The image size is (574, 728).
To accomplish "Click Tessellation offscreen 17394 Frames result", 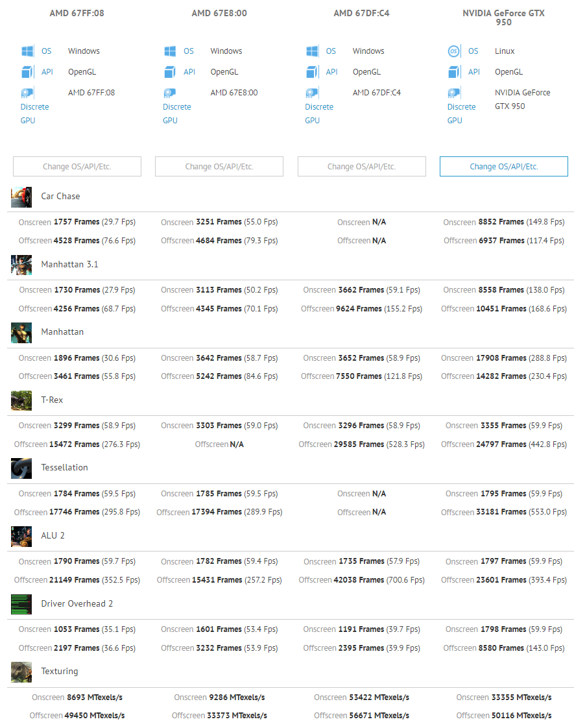I will click(219, 512).
